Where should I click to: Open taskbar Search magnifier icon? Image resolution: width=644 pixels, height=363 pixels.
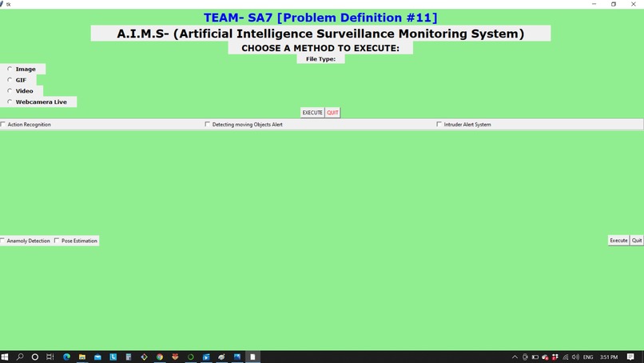coord(20,357)
